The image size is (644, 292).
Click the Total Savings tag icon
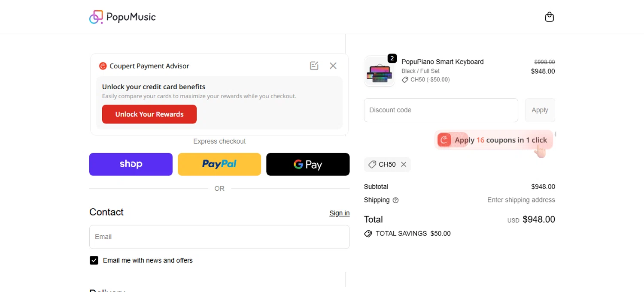[368, 234]
